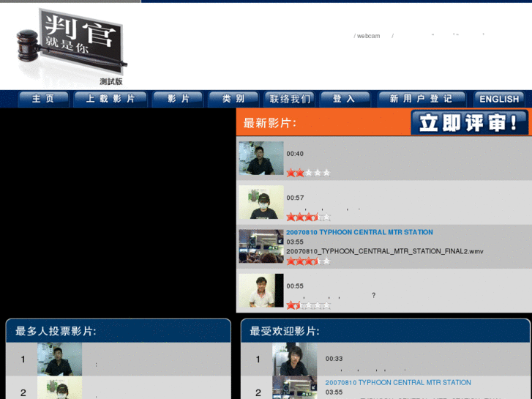Image resolution: width=532 pixels, height=399 pixels.
Task: Open TYPHOON CENTRAL MTR STATION link in 最受欢迎影片
Action: point(398,383)
